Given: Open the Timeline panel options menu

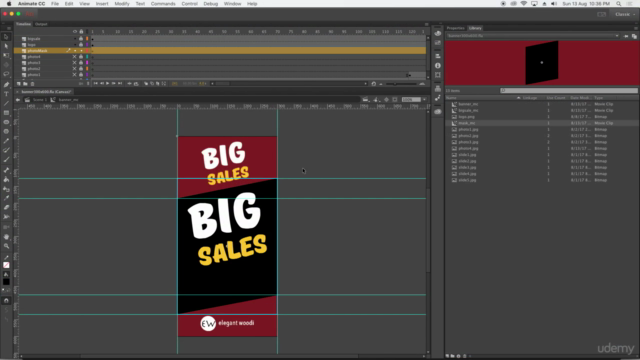Looking at the screenshot, I should (x=427, y=24).
